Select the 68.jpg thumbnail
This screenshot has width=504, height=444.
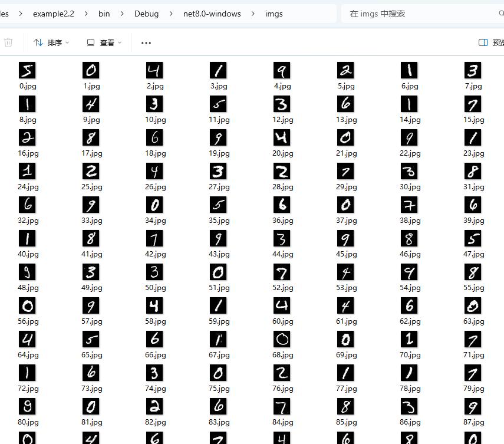click(x=282, y=339)
